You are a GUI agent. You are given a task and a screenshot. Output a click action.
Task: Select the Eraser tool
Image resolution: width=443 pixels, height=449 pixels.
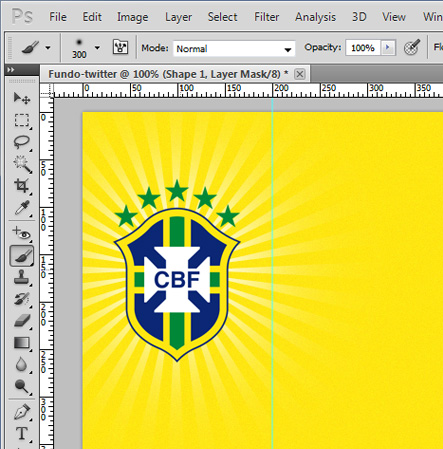(x=22, y=321)
